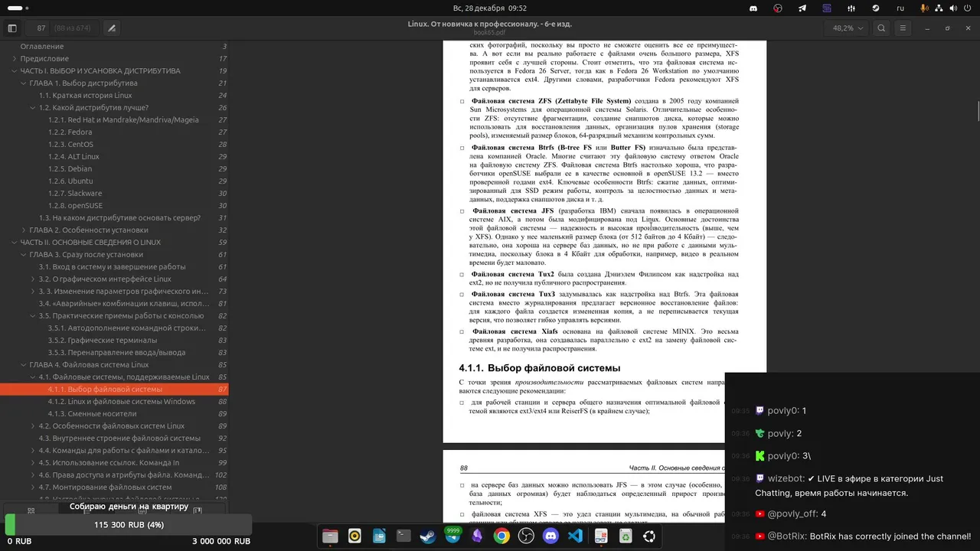
Task: Expand the Предисловие outline entry
Action: click(x=14, y=59)
